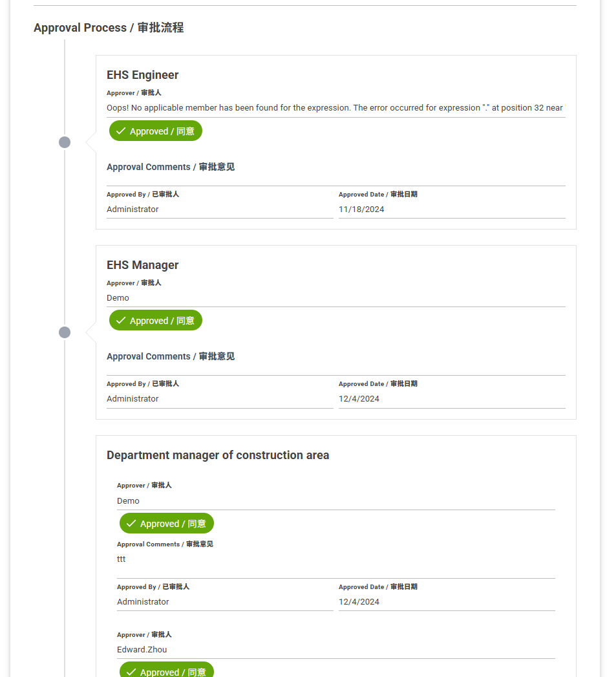
Task: Click the checkmark icon in EHS Manager's Approved badge
Action: pos(120,321)
